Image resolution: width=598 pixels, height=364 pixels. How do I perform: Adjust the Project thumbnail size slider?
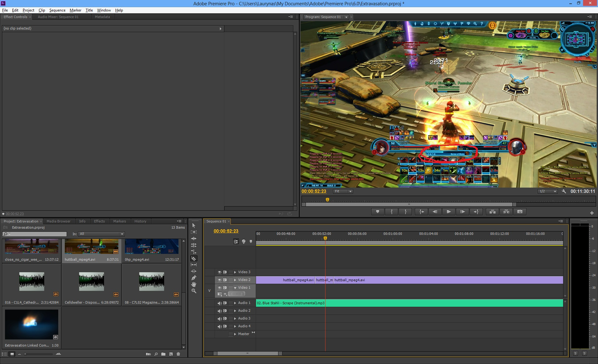(39, 354)
